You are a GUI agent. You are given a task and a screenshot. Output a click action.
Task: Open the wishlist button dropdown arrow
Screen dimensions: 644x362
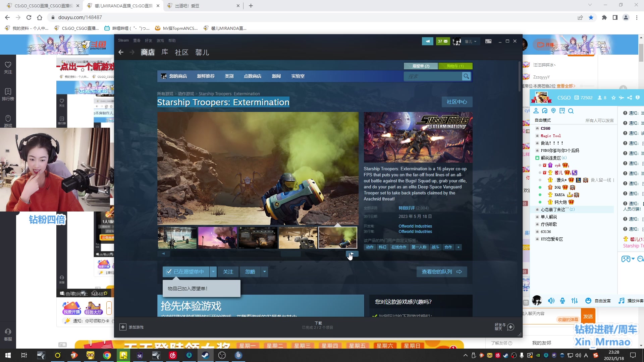[213, 272]
